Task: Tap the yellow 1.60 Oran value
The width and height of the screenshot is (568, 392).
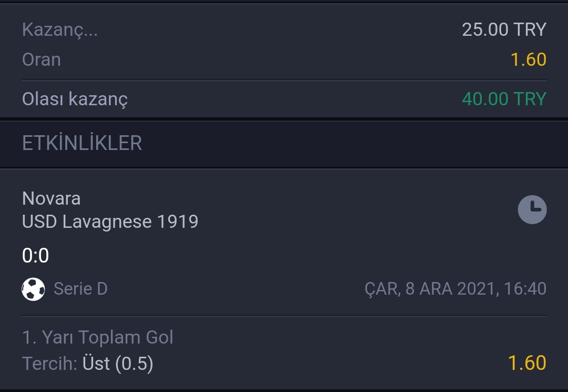Action: [x=528, y=59]
